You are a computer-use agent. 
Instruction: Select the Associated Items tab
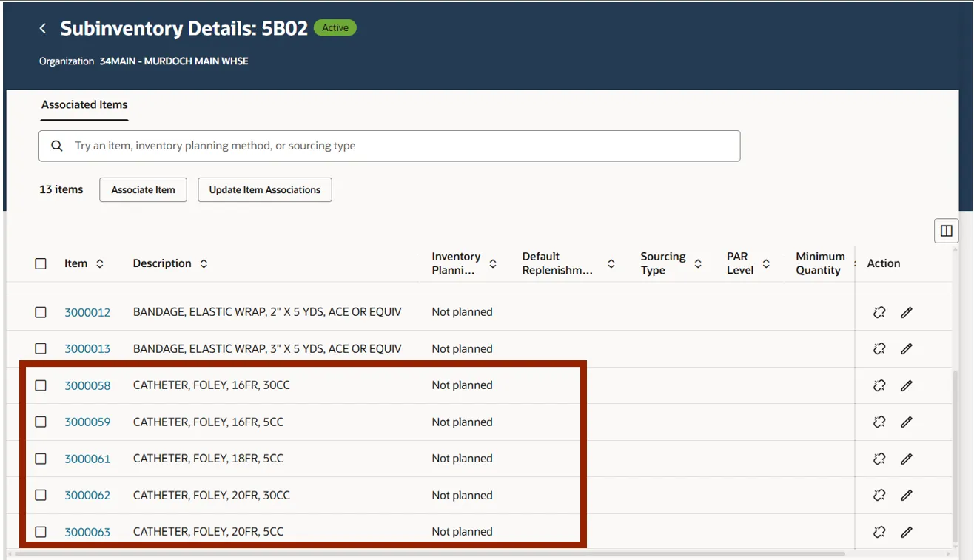[84, 105]
